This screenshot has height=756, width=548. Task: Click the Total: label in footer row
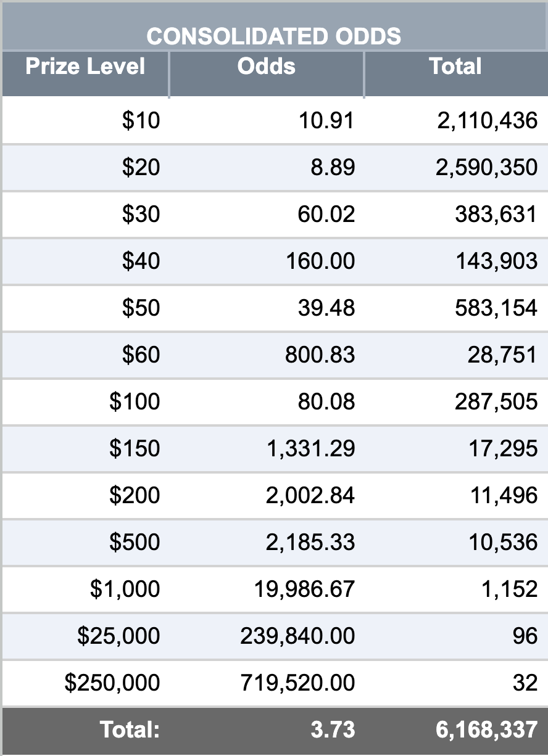tap(130, 730)
